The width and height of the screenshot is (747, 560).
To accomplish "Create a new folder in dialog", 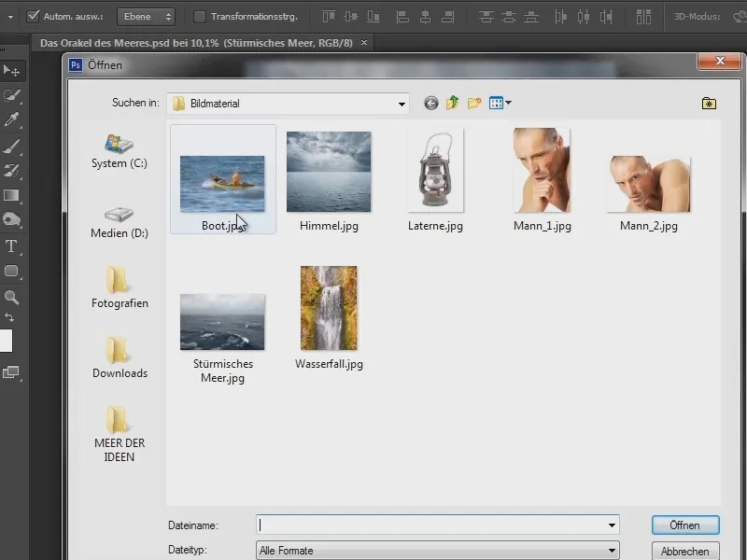I will tap(475, 103).
